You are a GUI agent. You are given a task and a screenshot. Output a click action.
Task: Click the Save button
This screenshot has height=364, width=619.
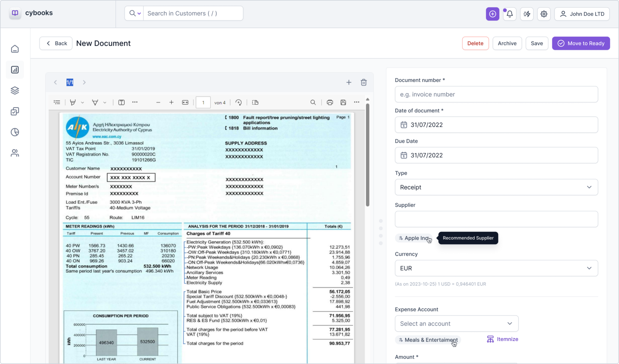coord(537,43)
